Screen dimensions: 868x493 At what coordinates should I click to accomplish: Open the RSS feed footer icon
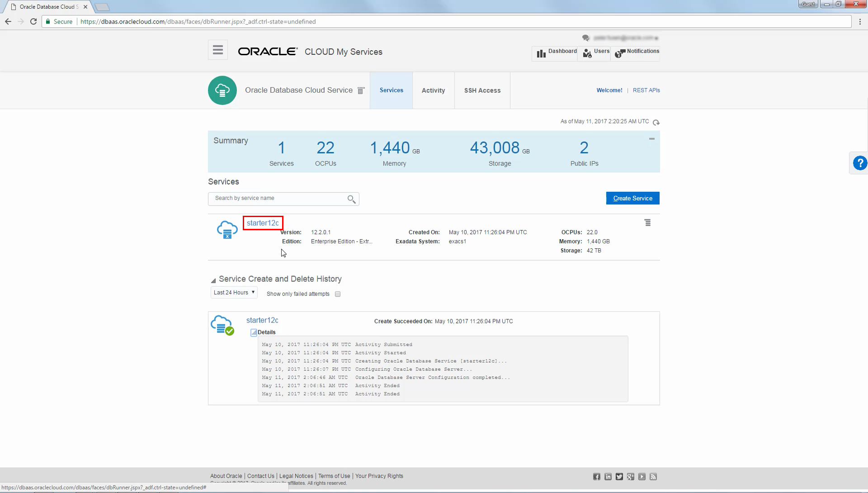(x=653, y=477)
